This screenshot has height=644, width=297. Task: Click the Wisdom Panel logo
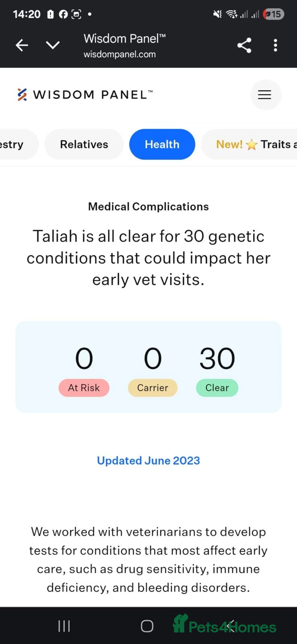pyautogui.click(x=85, y=95)
